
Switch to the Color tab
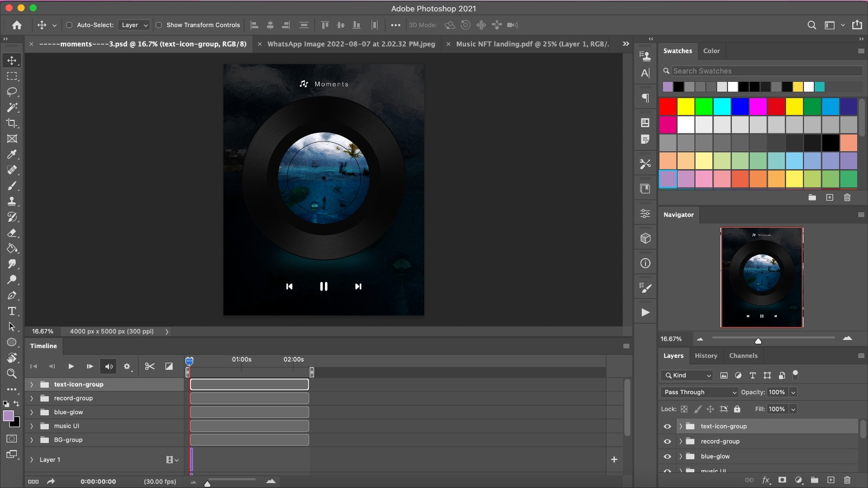711,51
